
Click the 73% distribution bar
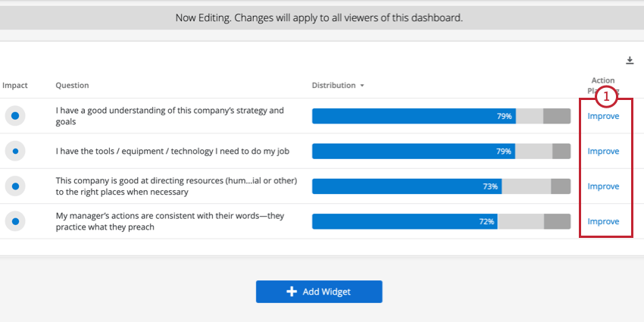coord(406,186)
